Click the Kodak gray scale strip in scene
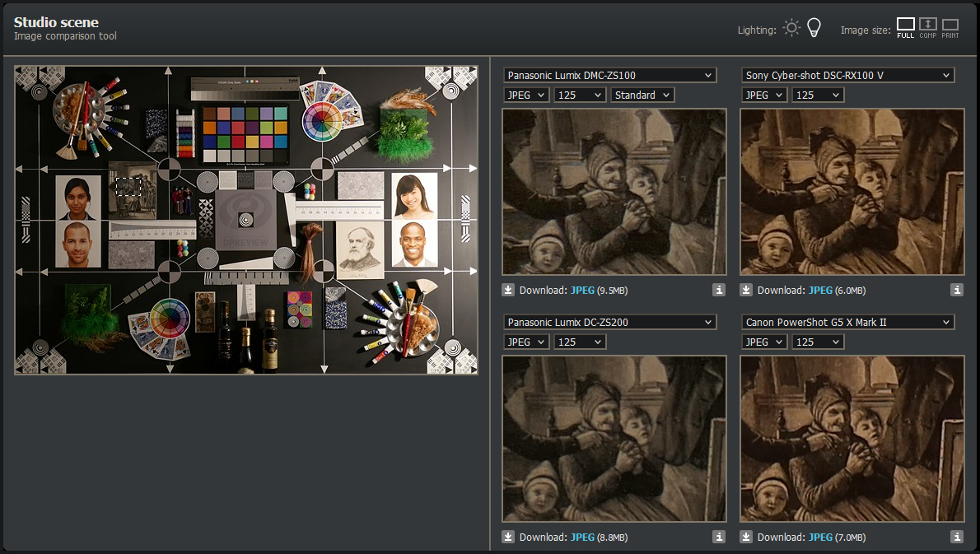Screen dimensions: 980x554 pyautogui.click(x=245, y=89)
